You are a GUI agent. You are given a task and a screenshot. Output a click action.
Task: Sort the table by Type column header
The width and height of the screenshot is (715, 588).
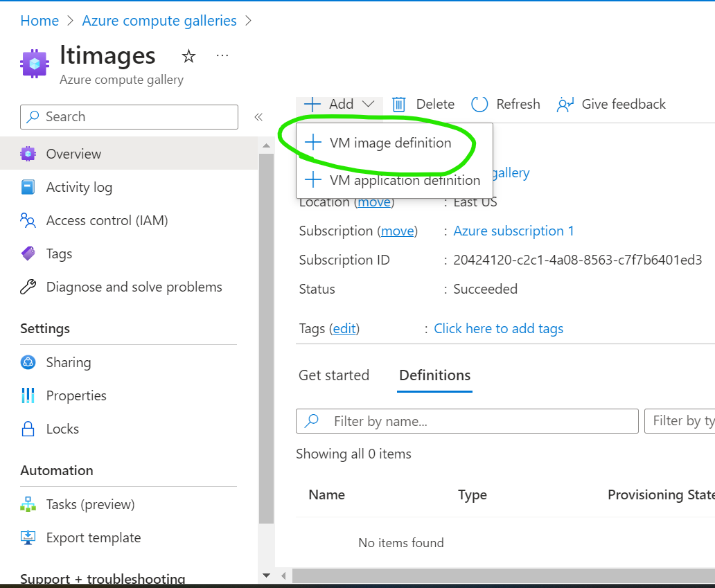[x=473, y=495]
